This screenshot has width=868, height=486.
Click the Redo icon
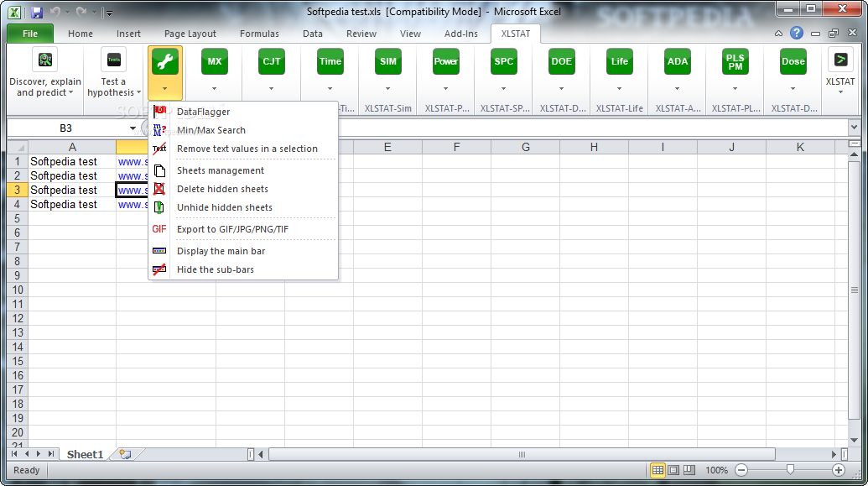(x=81, y=12)
